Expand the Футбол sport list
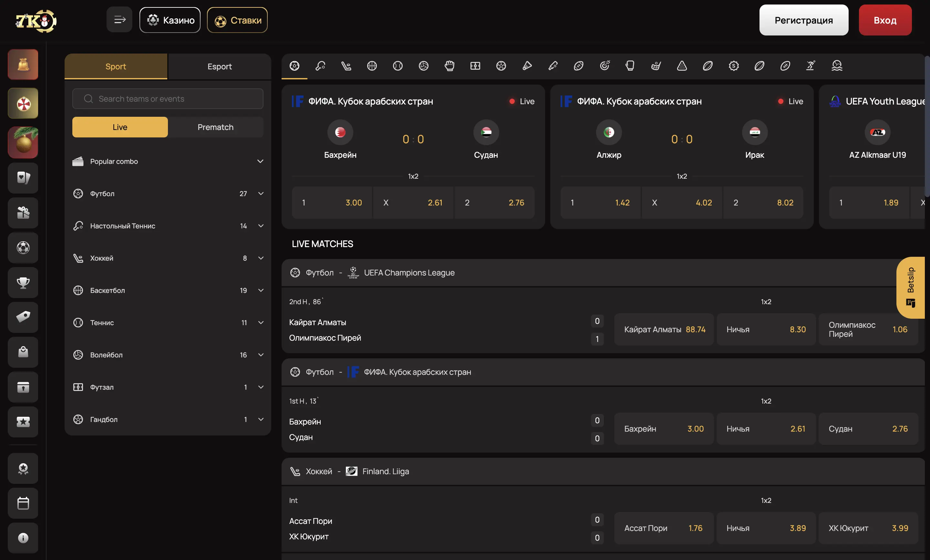 (260, 194)
